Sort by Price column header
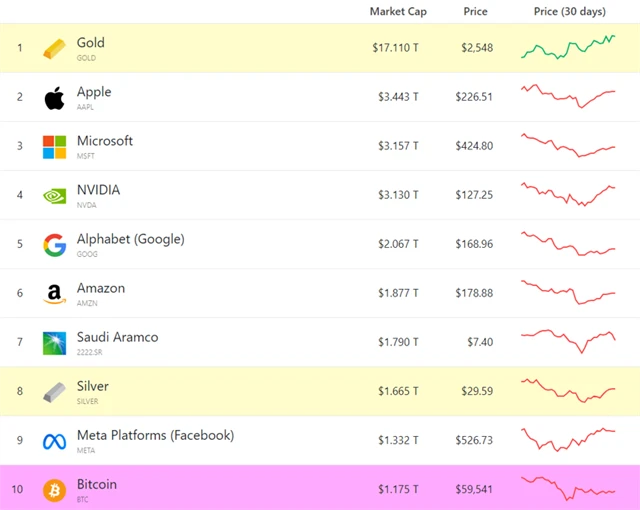640x510 pixels. 475,12
